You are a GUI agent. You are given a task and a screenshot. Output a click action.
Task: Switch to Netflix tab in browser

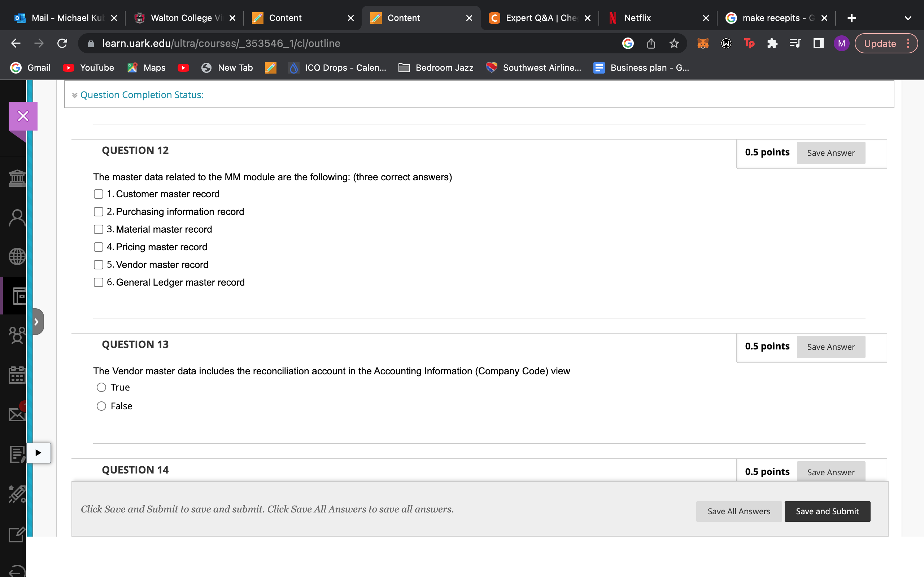[637, 17]
